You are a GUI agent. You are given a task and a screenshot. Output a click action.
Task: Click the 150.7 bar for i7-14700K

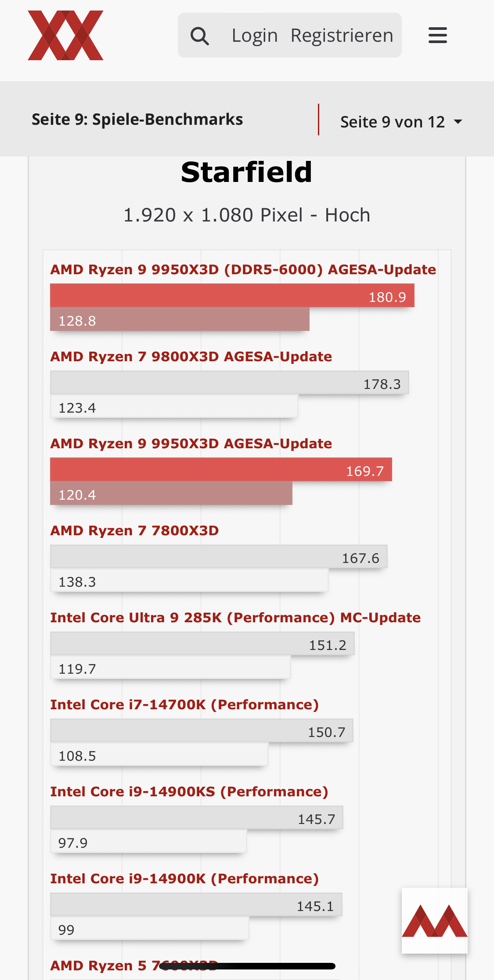coord(202,730)
